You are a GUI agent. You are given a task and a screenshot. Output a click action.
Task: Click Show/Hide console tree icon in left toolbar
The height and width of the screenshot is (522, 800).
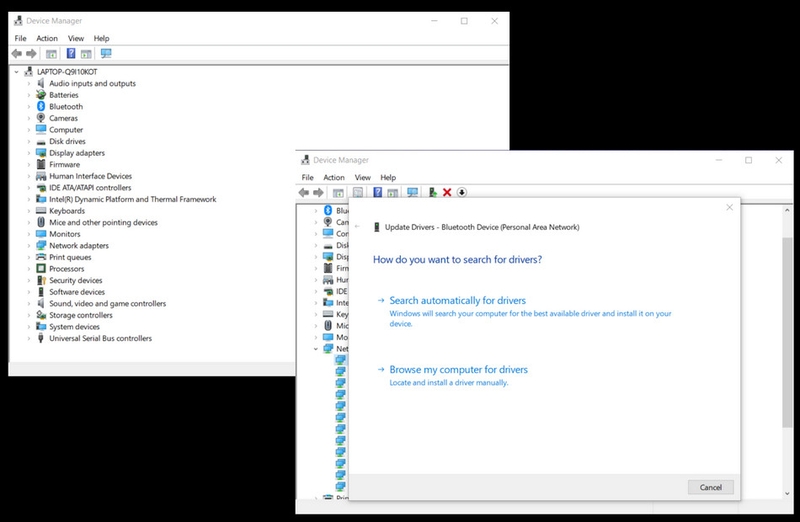point(51,54)
